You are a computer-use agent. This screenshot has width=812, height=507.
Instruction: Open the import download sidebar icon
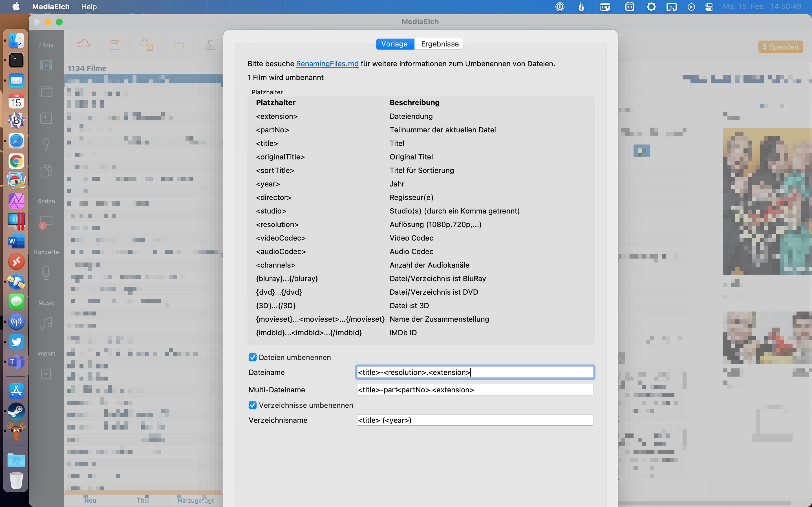click(46, 373)
